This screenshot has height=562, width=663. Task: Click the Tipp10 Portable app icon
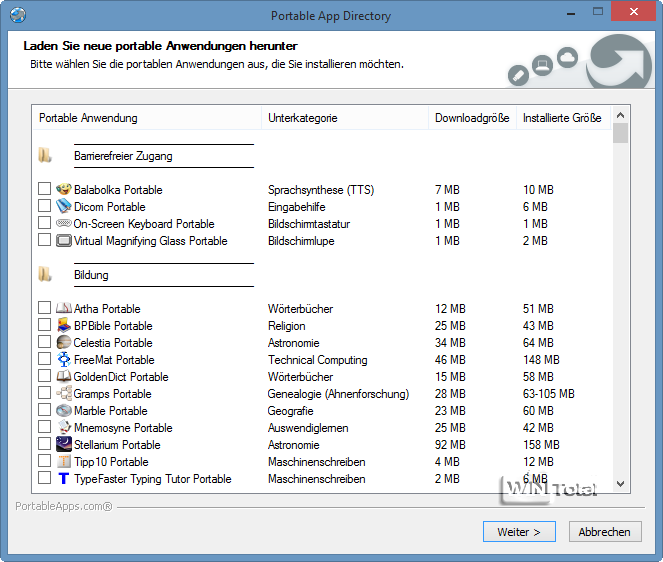(x=63, y=461)
